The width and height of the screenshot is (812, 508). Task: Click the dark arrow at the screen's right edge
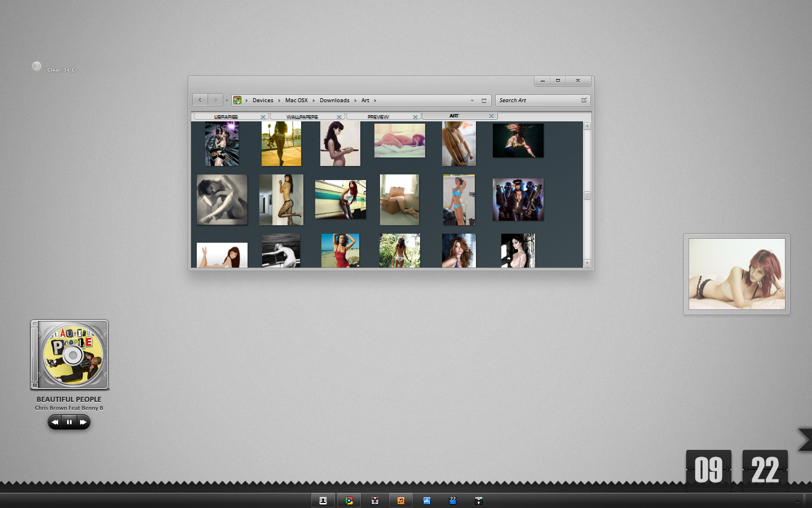click(x=805, y=440)
